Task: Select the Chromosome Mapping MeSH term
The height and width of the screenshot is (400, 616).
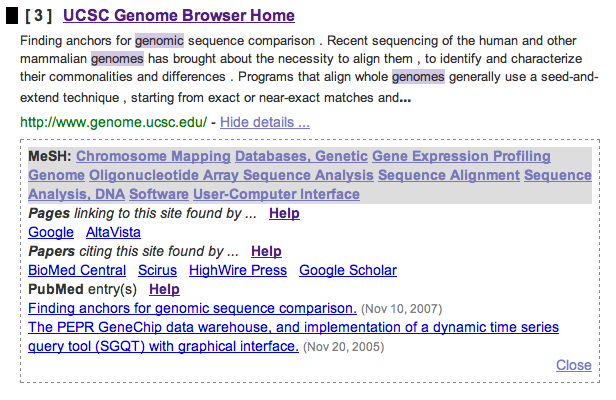Action: [x=153, y=156]
